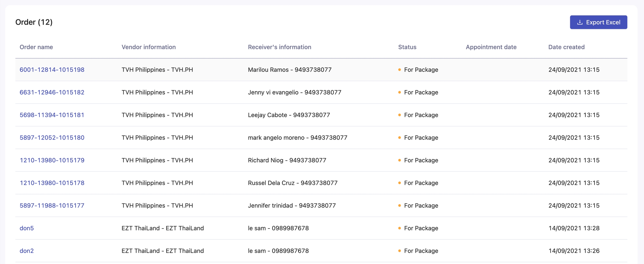
Task: Open order 1210-13980-1015178
Action: (x=52, y=183)
